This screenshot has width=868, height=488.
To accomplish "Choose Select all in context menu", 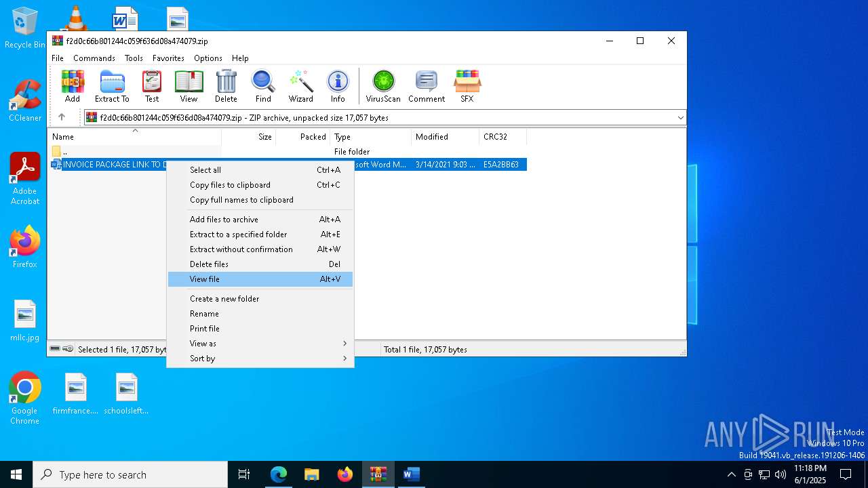I will tap(260, 170).
